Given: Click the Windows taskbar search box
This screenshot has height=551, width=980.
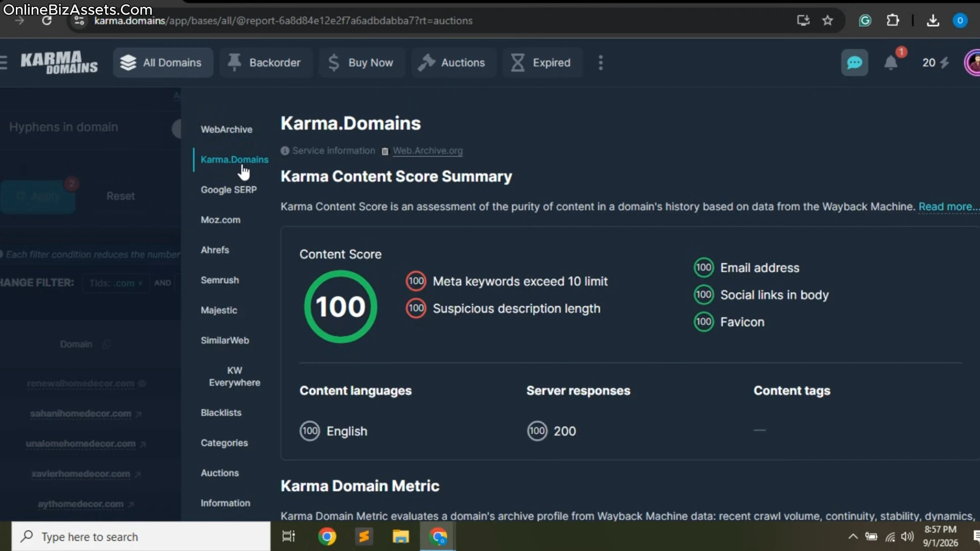Looking at the screenshot, I should point(141,537).
